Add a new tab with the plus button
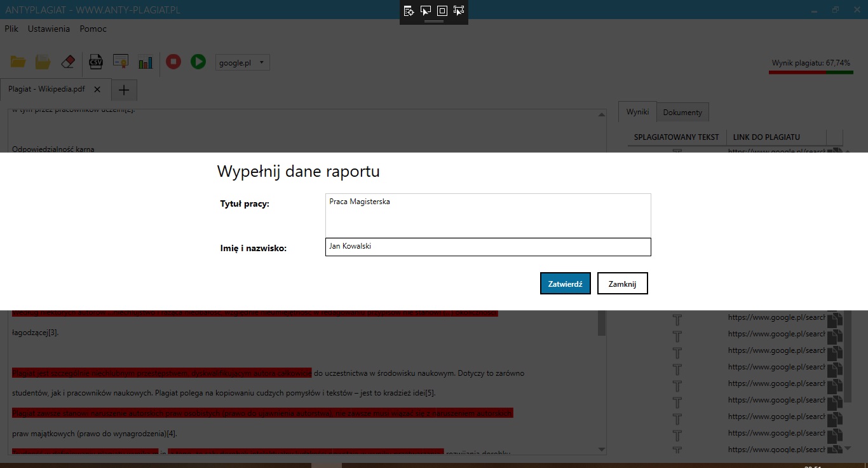Image resolution: width=868 pixels, height=468 pixels. pyautogui.click(x=124, y=90)
